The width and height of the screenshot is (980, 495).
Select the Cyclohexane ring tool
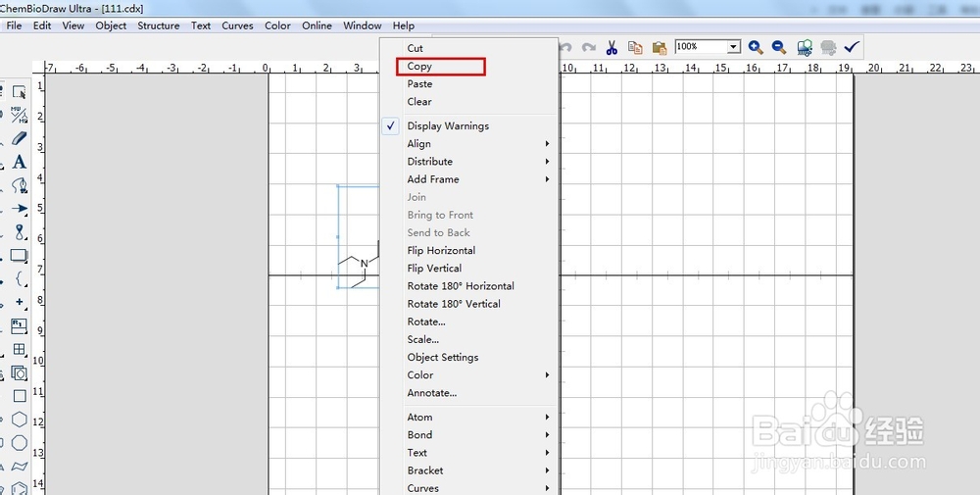click(20, 420)
